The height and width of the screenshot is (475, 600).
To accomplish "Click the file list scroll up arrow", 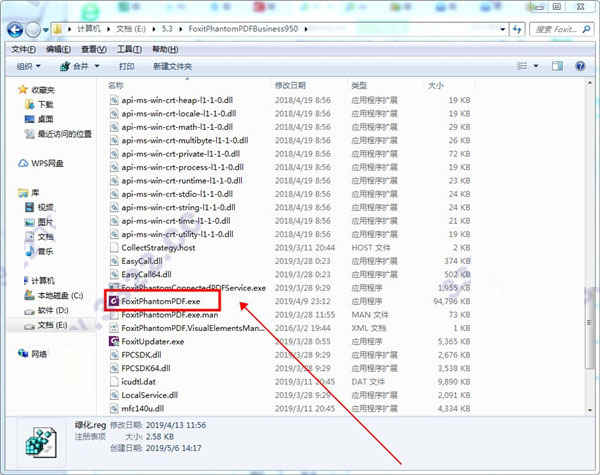I will coord(590,83).
